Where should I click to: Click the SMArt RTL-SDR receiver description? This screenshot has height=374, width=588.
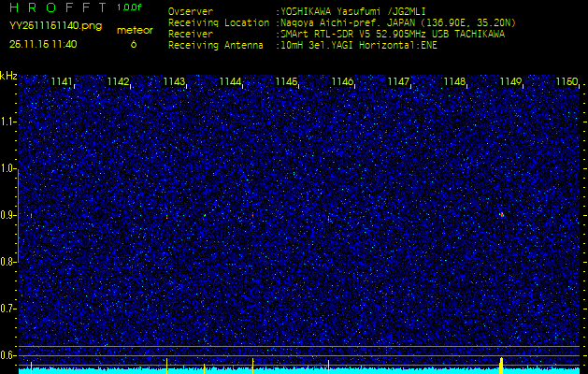coord(391,33)
